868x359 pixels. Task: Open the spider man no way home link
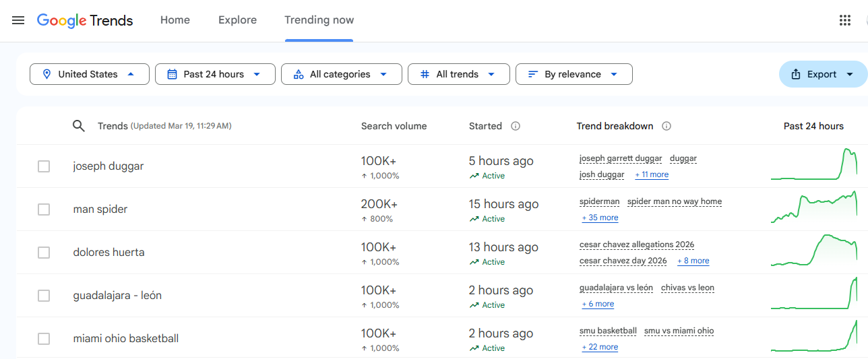tap(675, 201)
